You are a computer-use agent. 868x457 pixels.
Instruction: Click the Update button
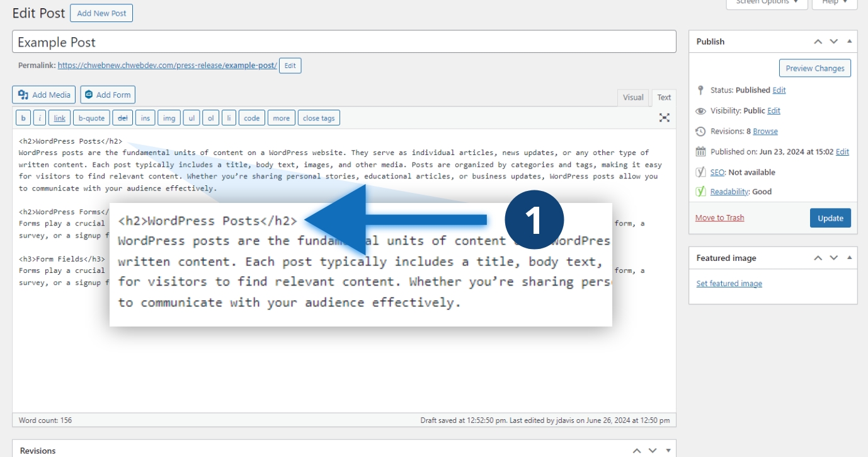click(x=830, y=218)
